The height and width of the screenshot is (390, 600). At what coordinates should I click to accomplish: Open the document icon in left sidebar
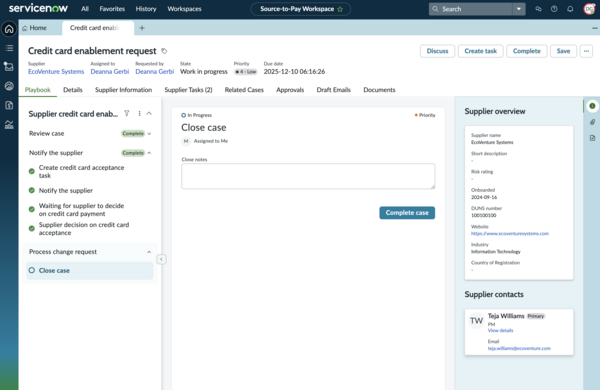click(x=9, y=105)
